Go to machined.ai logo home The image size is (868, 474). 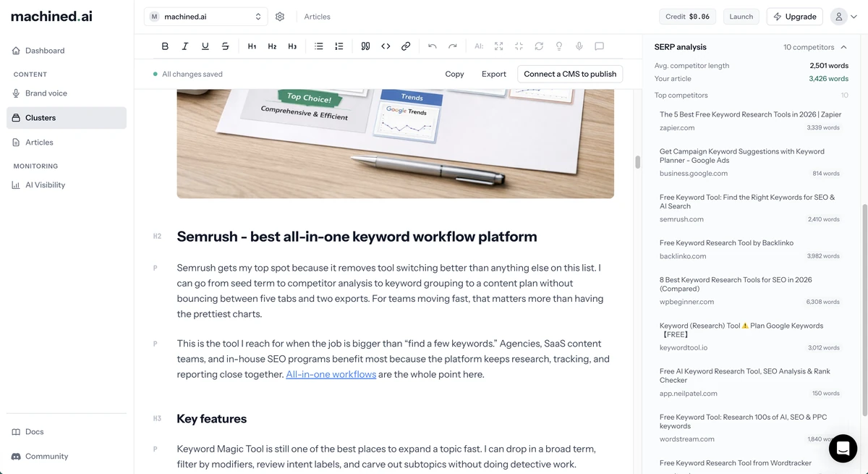51,16
